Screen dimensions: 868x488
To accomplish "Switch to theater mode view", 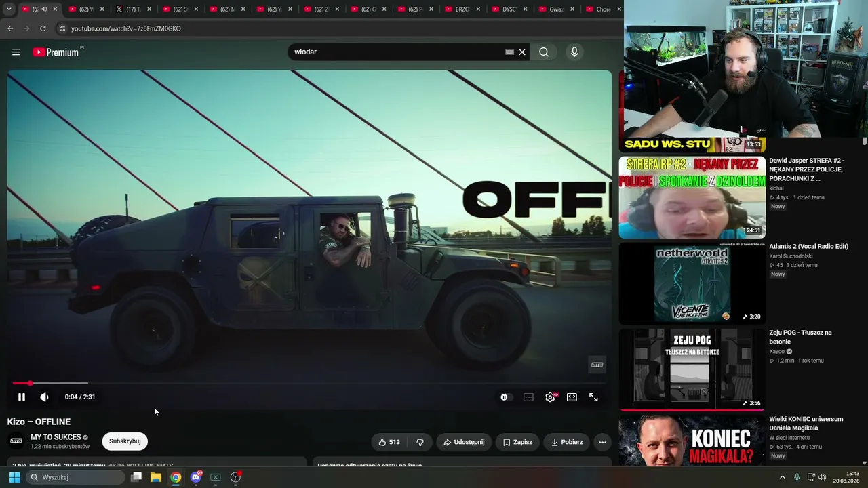I will click(x=572, y=397).
